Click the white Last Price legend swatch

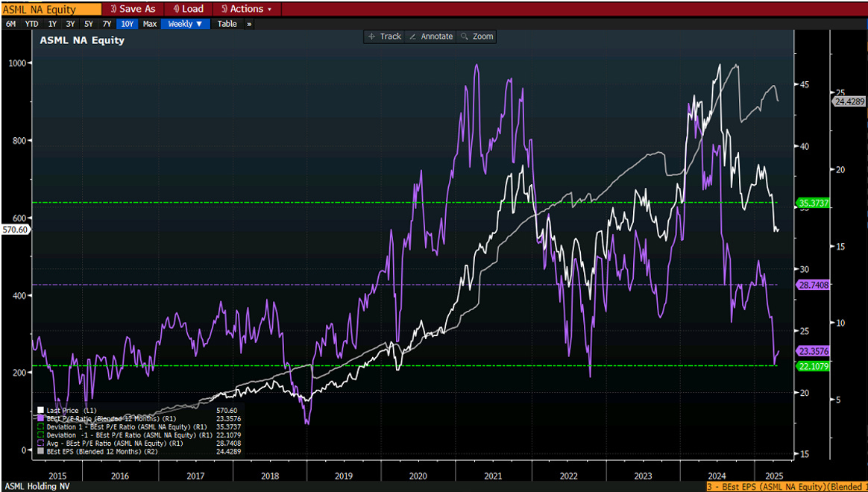(41, 410)
